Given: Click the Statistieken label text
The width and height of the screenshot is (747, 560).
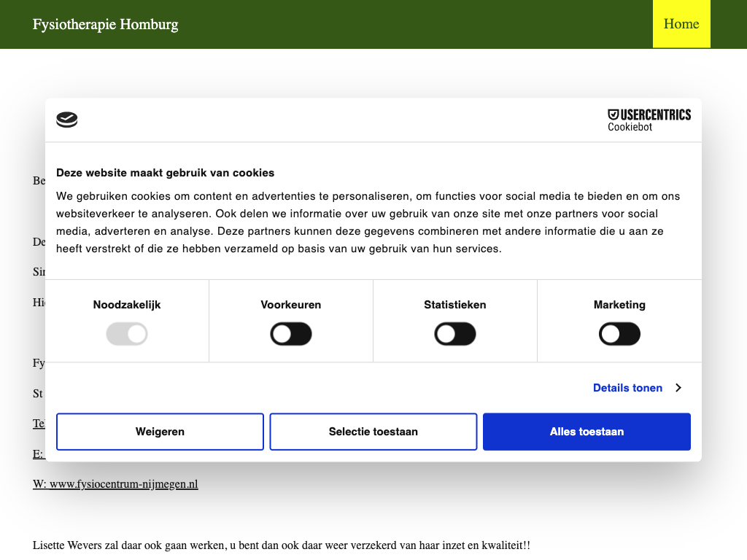Looking at the screenshot, I should coord(455,305).
